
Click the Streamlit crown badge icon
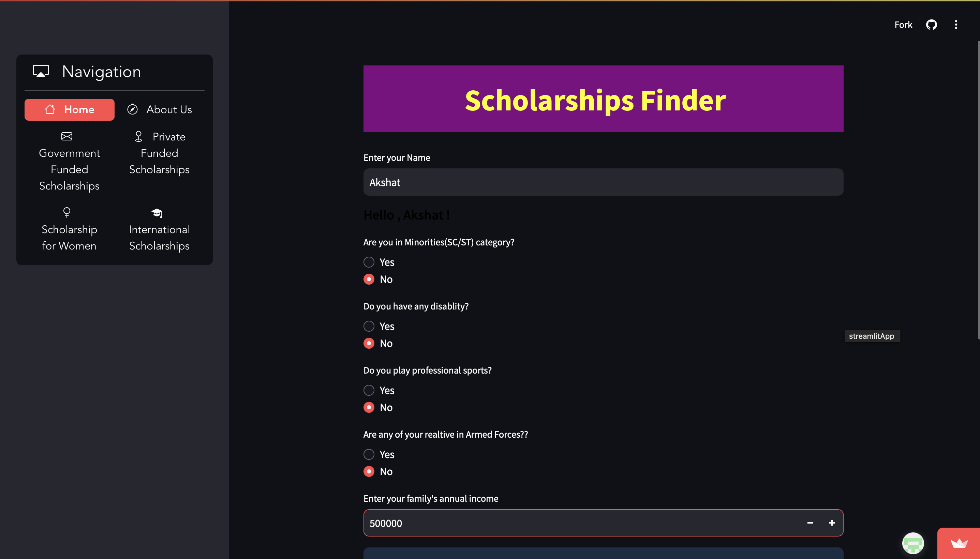pos(959,543)
